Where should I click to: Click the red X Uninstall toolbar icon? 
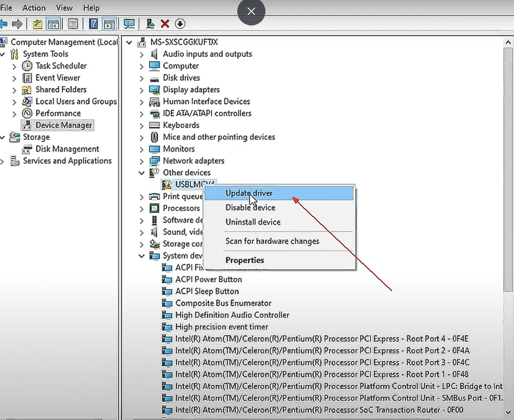[x=165, y=24]
